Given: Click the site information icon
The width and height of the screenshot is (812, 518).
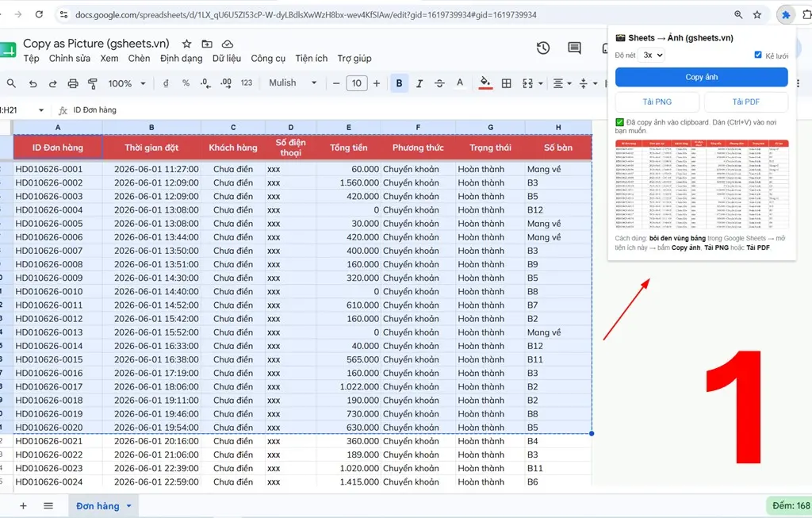Looking at the screenshot, I should coord(63,14).
